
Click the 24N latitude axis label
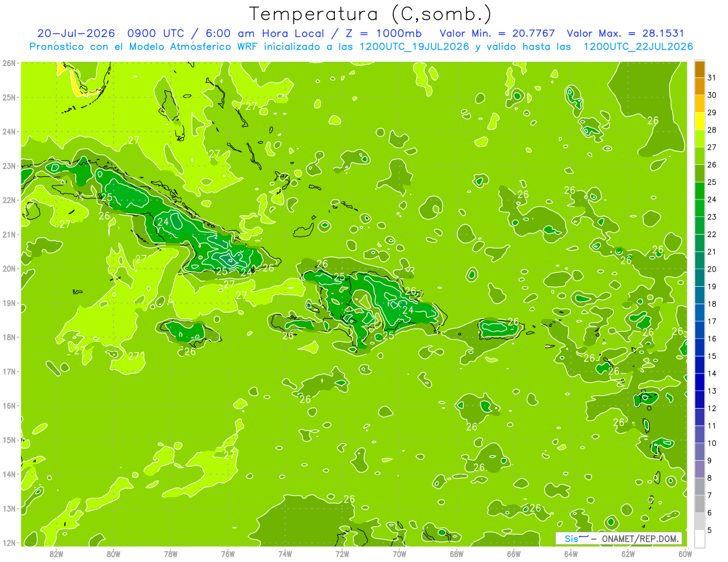tap(10, 132)
